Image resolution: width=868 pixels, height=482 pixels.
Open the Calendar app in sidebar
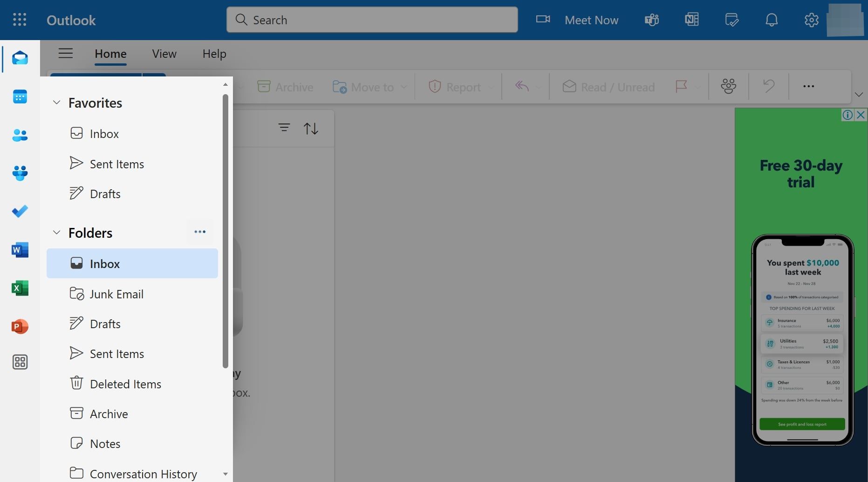20,96
